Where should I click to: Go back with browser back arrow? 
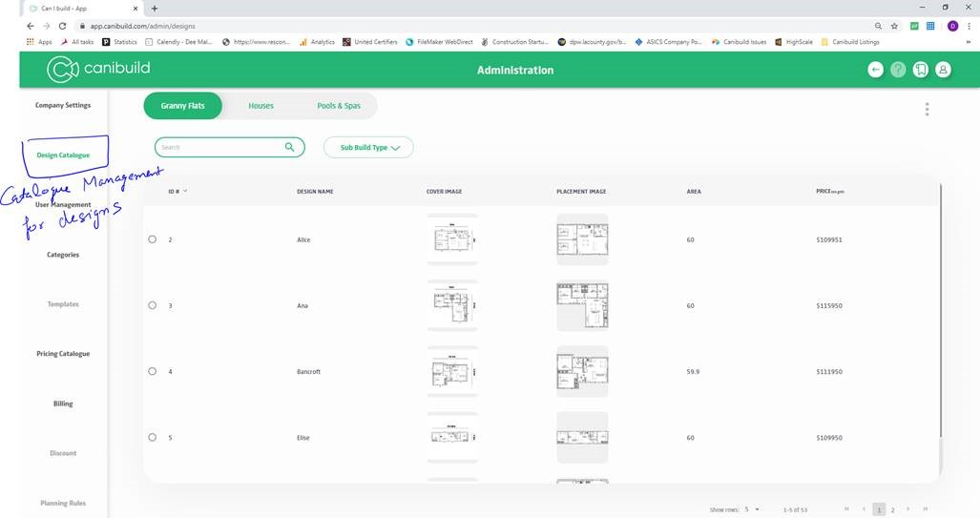pyautogui.click(x=30, y=26)
